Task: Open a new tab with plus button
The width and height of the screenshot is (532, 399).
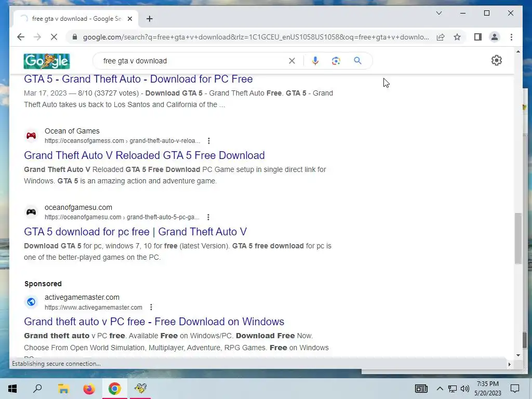Action: tap(150, 19)
